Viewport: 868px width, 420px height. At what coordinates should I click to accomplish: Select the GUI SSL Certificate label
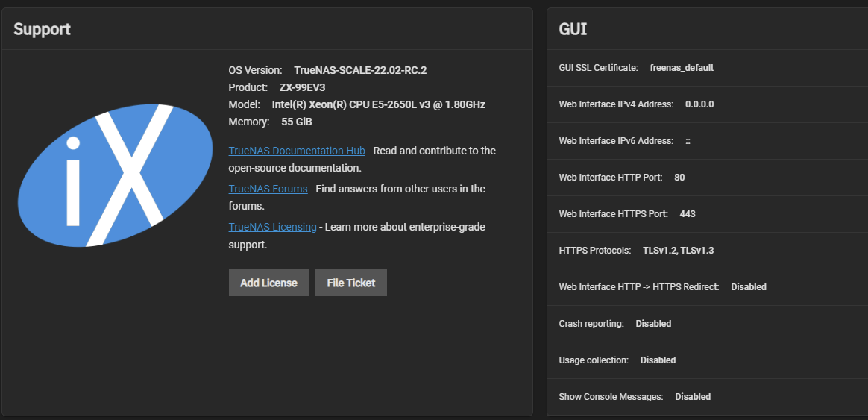pyautogui.click(x=598, y=68)
